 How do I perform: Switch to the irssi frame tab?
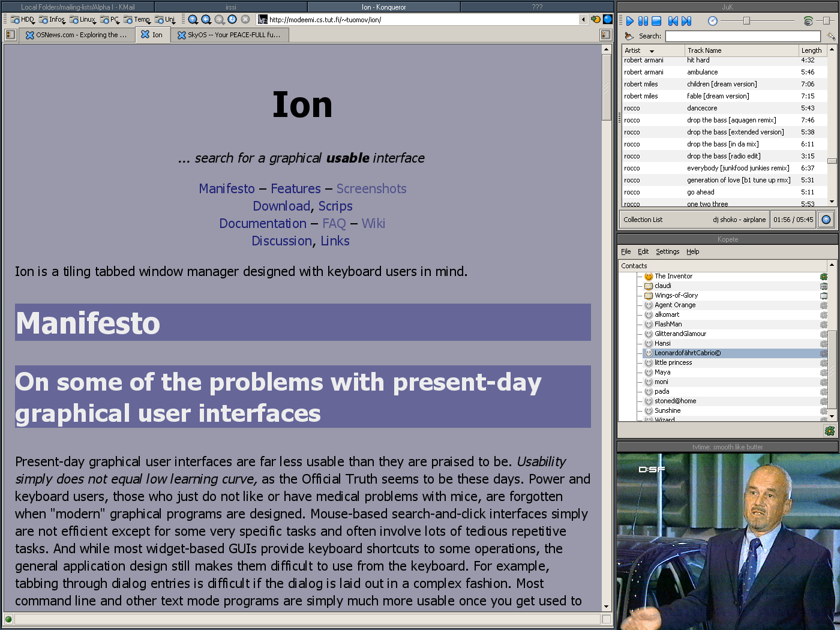231,7
